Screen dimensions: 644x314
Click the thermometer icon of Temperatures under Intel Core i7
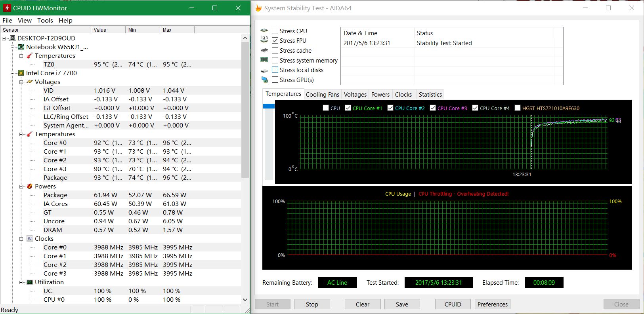[30, 134]
